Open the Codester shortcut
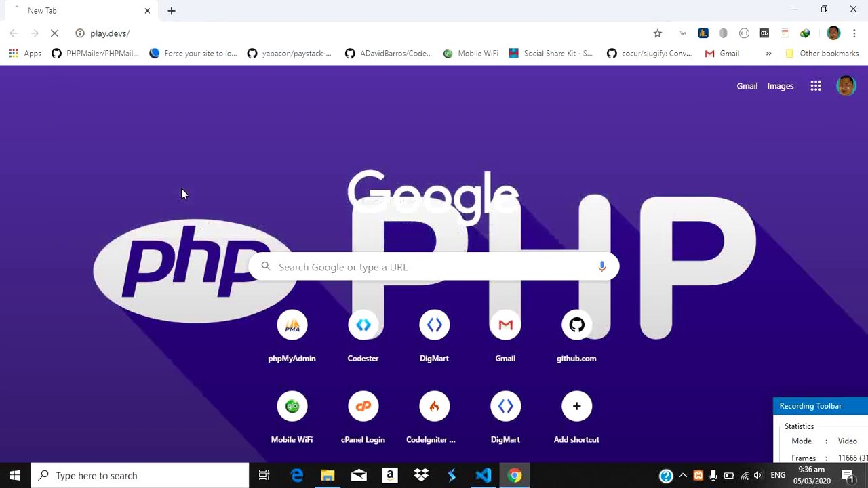 [363, 337]
